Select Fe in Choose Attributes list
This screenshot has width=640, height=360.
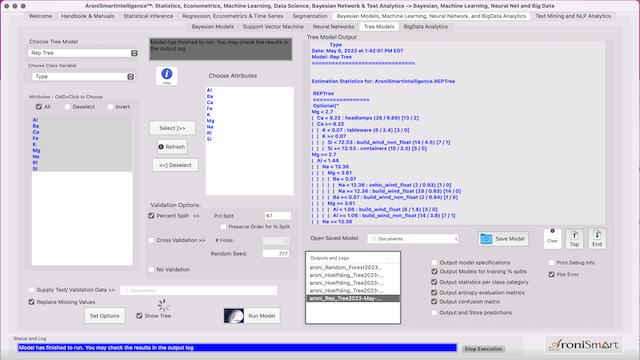pos(209,109)
